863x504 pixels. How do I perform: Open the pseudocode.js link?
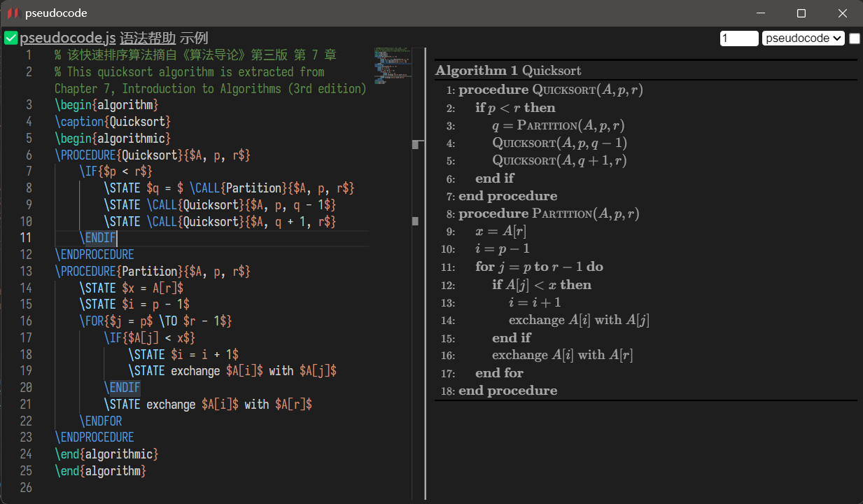pyautogui.click(x=68, y=38)
